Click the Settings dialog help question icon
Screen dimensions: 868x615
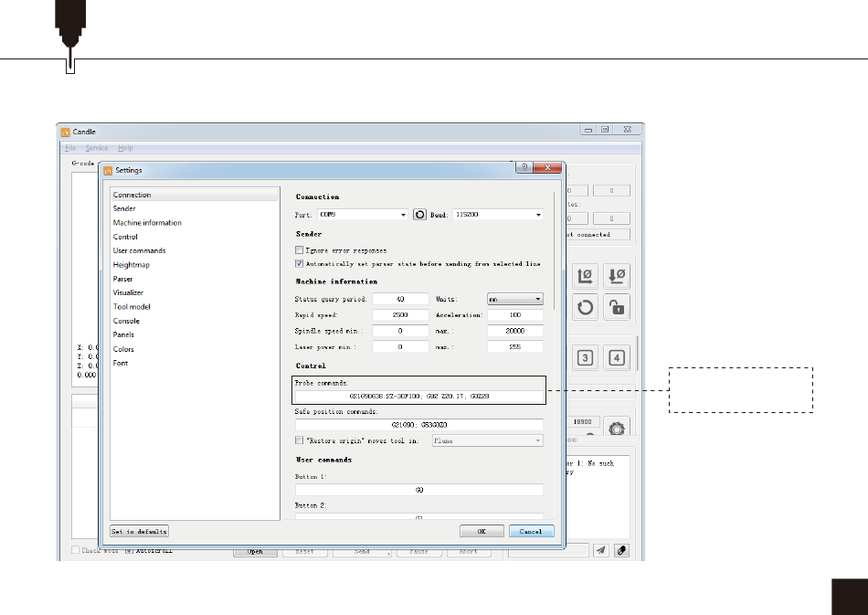tap(524, 168)
